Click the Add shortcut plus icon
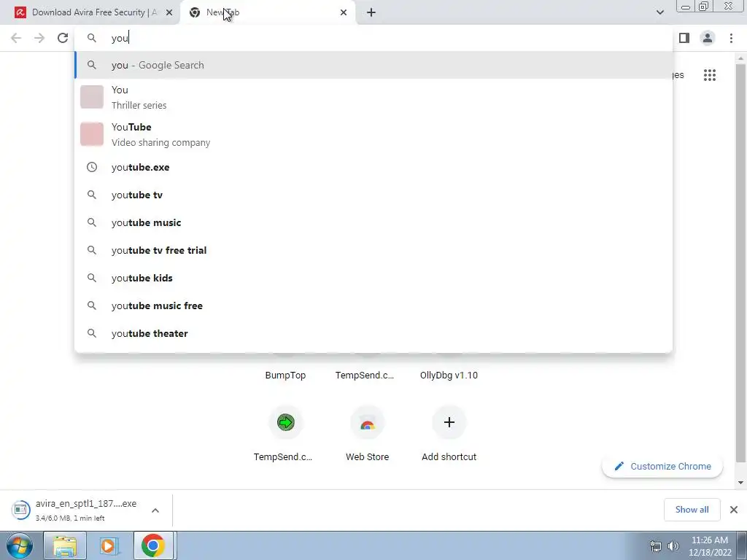This screenshot has width=747, height=560. tap(449, 422)
